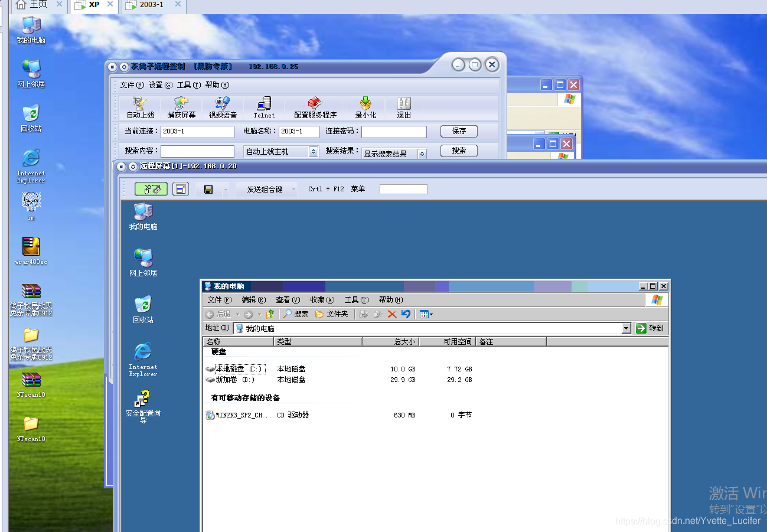The image size is (767, 532).
Task: Switch to the XP VM tab
Action: coord(94,5)
